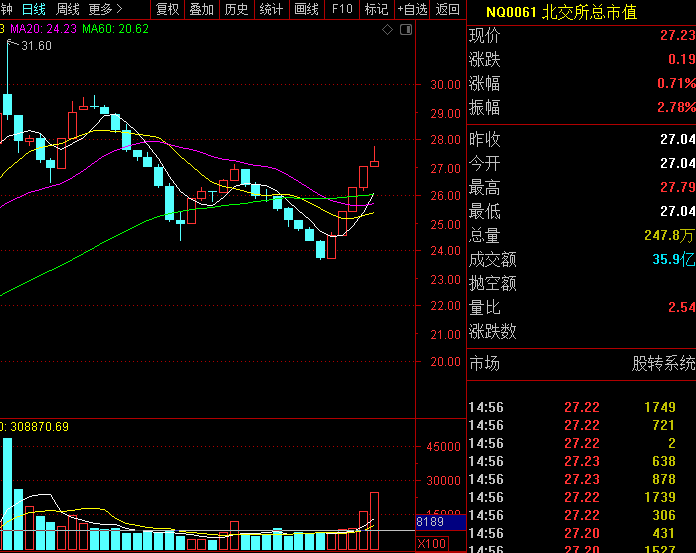This screenshot has width=696, height=553.
Task: Open the 统计 statistics tool
Action: point(272,9)
